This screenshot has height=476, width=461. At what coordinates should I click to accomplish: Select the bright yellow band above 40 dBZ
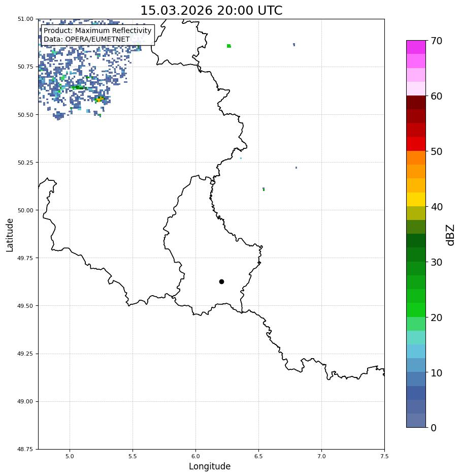tap(416, 200)
